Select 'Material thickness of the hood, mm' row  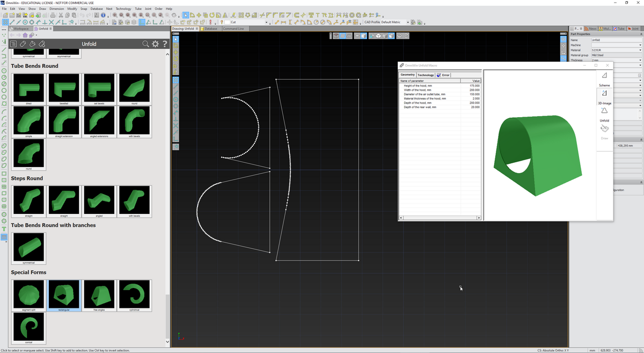coord(440,98)
